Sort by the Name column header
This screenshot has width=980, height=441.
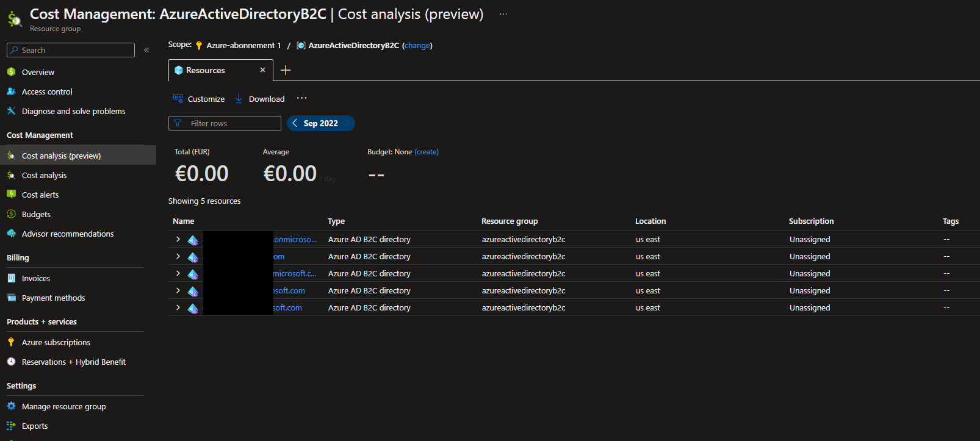pos(184,221)
